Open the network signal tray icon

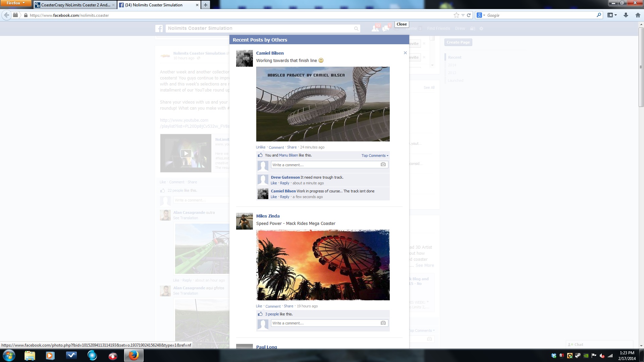610,356
